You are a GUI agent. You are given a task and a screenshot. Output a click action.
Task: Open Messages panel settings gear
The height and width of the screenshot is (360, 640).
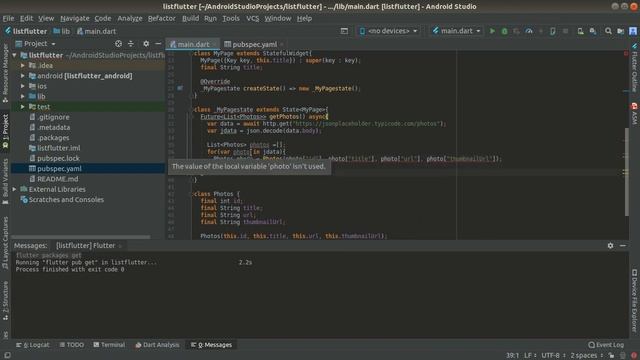pyautogui.click(x=610, y=245)
